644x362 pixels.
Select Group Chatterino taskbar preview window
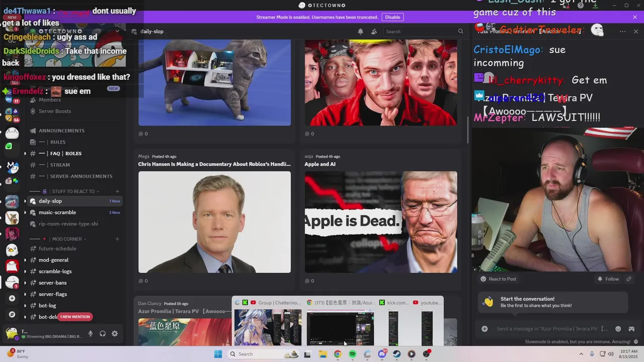click(268, 322)
